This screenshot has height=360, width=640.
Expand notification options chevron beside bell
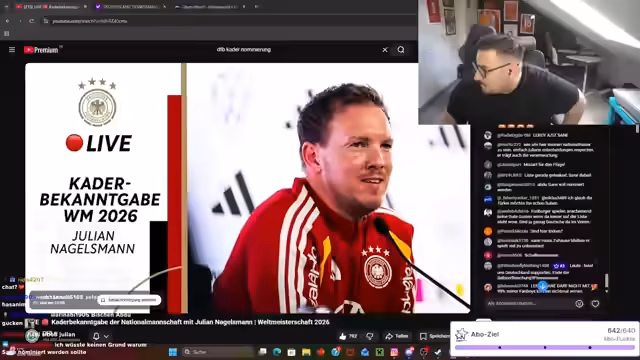click(x=106, y=337)
